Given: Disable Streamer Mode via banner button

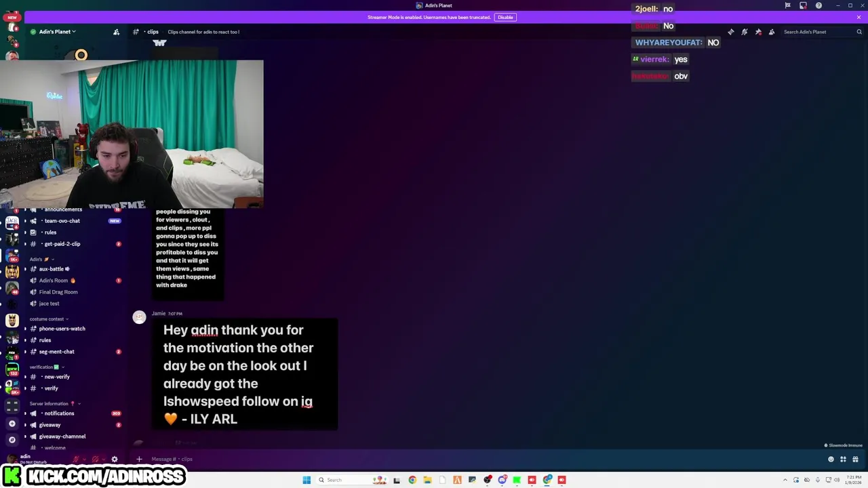Looking at the screenshot, I should (505, 17).
